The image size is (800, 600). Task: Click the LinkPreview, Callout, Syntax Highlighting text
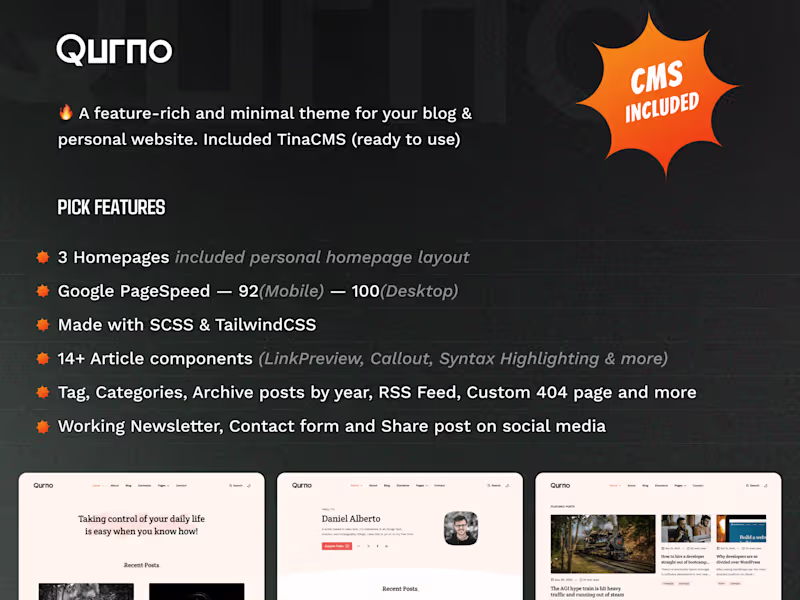[463, 358]
